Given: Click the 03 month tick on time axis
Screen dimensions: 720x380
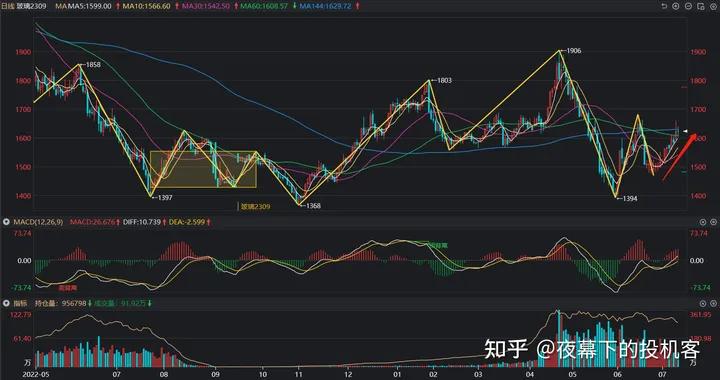Looking at the screenshot, I should click(478, 375).
